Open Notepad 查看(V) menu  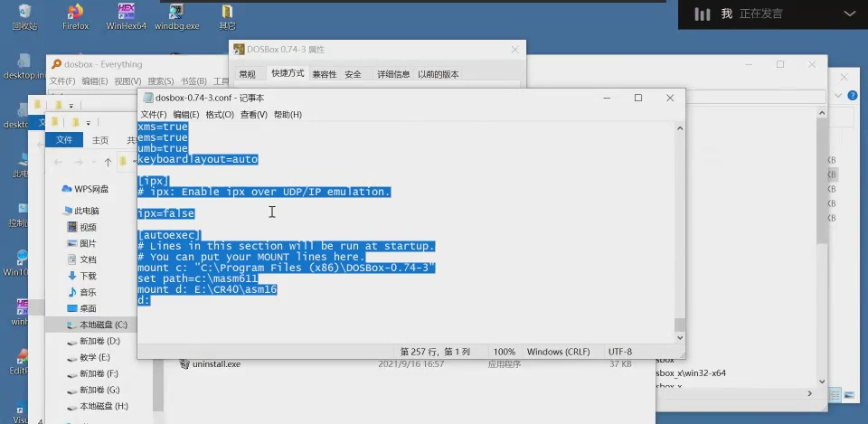pos(253,115)
